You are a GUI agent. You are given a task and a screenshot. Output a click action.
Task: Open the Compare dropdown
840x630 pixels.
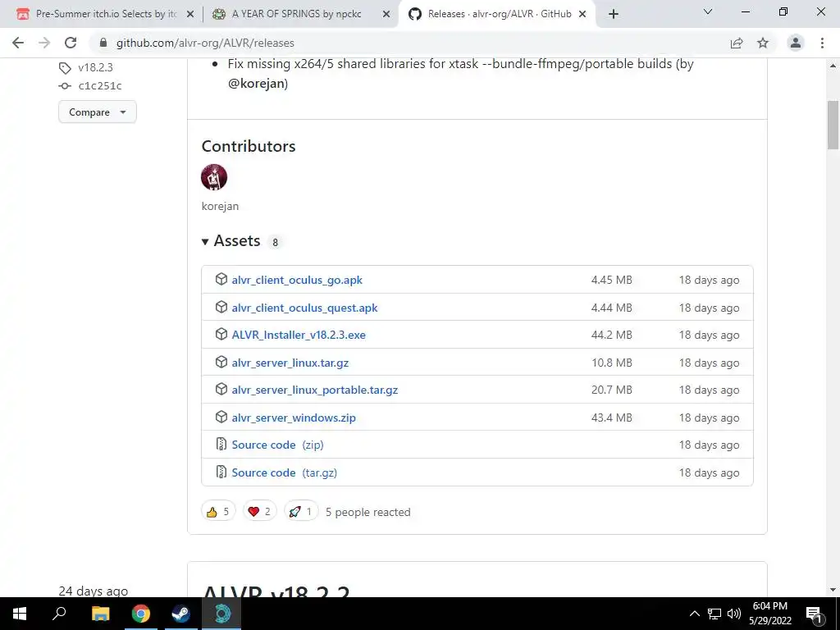click(98, 112)
